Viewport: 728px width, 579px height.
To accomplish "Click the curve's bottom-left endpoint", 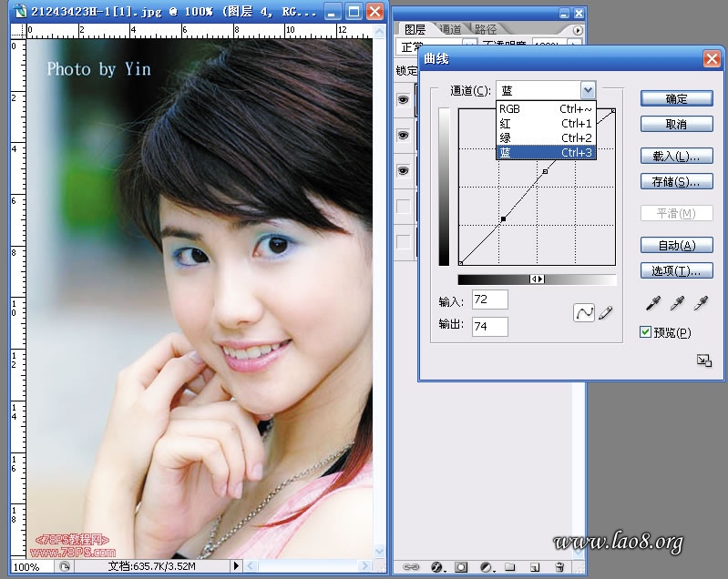I will click(460, 263).
